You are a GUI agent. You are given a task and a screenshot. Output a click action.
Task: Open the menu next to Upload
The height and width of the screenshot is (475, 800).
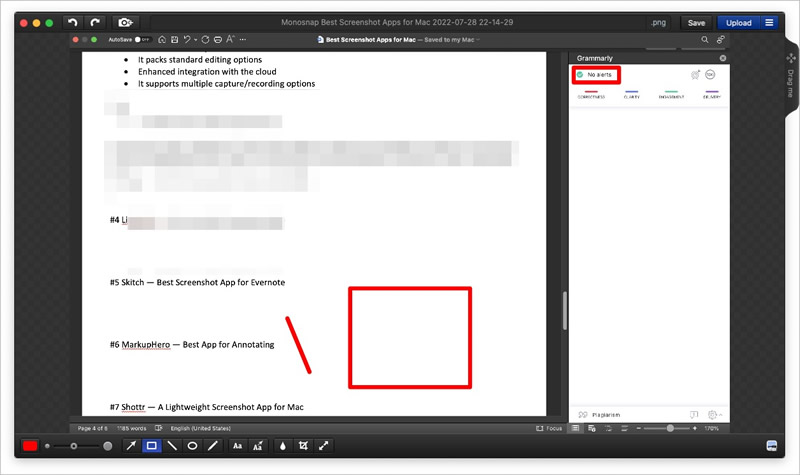769,23
